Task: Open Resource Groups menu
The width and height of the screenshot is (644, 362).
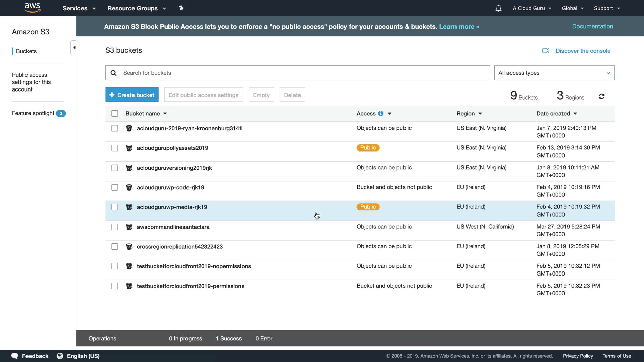Action: 137,8
